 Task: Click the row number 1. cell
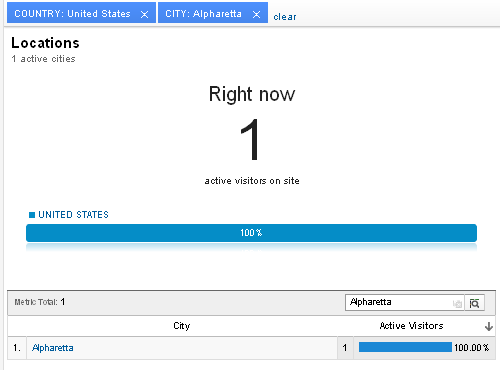point(17,348)
